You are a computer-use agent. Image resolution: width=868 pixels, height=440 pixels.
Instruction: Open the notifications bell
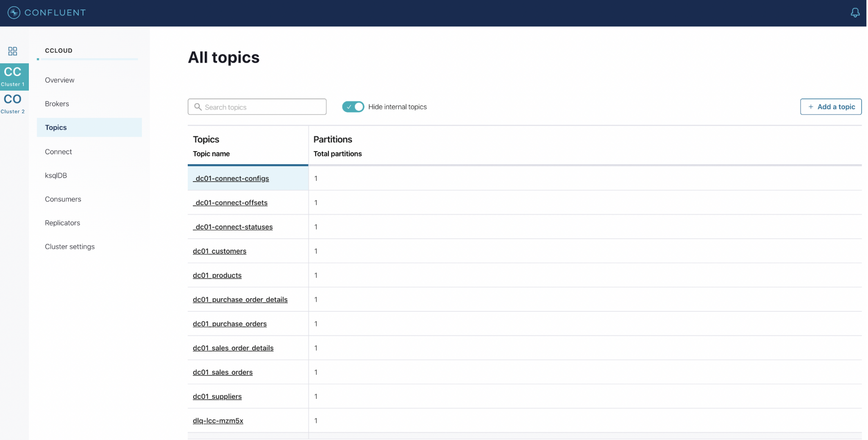[x=855, y=13]
